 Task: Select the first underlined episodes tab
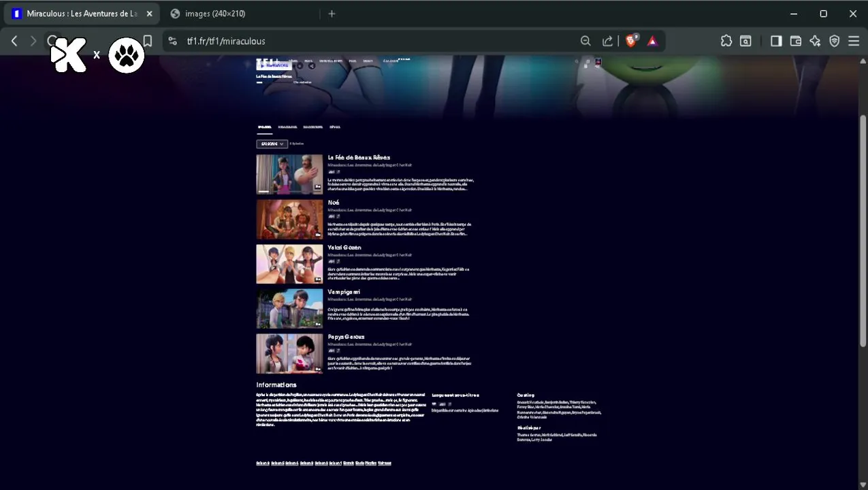pos(264,127)
